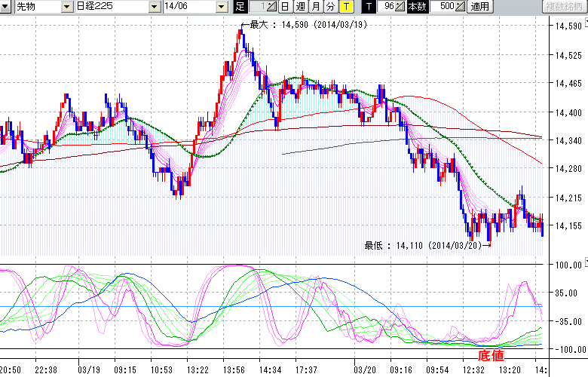Screen dimensions: 588x377
Task: Select the 分 minute timeframe button
Action: click(330, 7)
